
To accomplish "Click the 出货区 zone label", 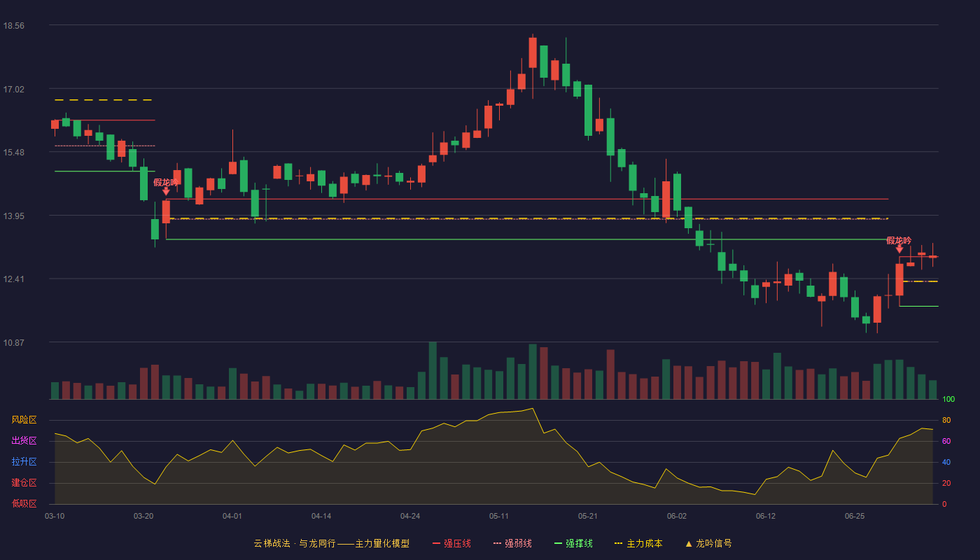I will 24,441.
